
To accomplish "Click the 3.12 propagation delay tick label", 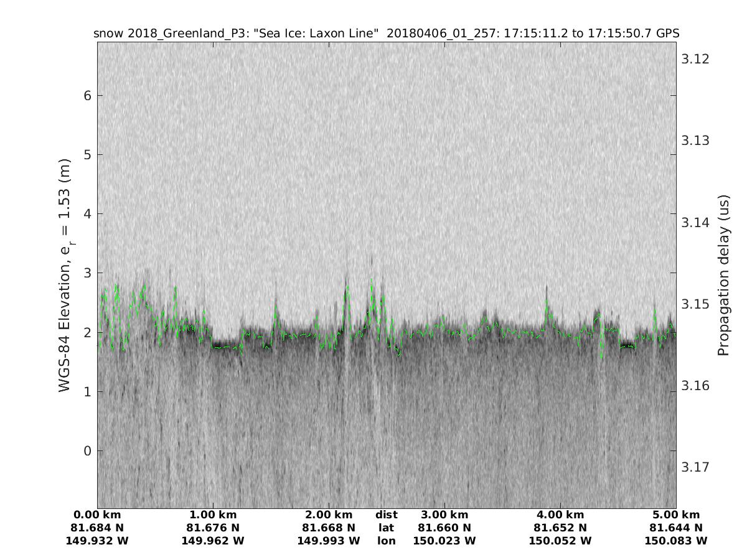I will point(695,59).
